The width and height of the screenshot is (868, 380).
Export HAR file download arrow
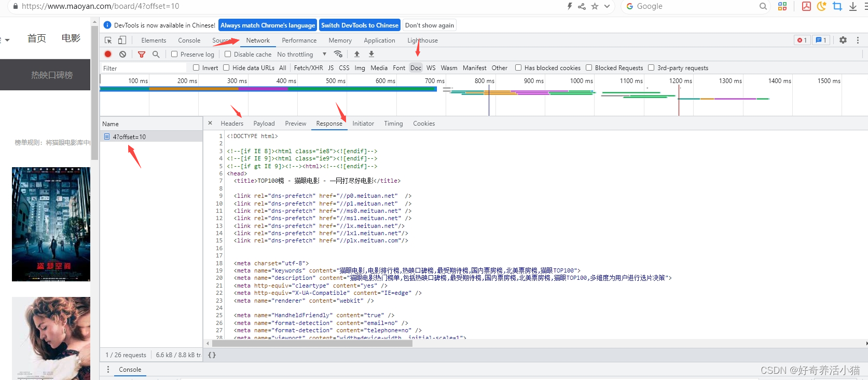371,54
